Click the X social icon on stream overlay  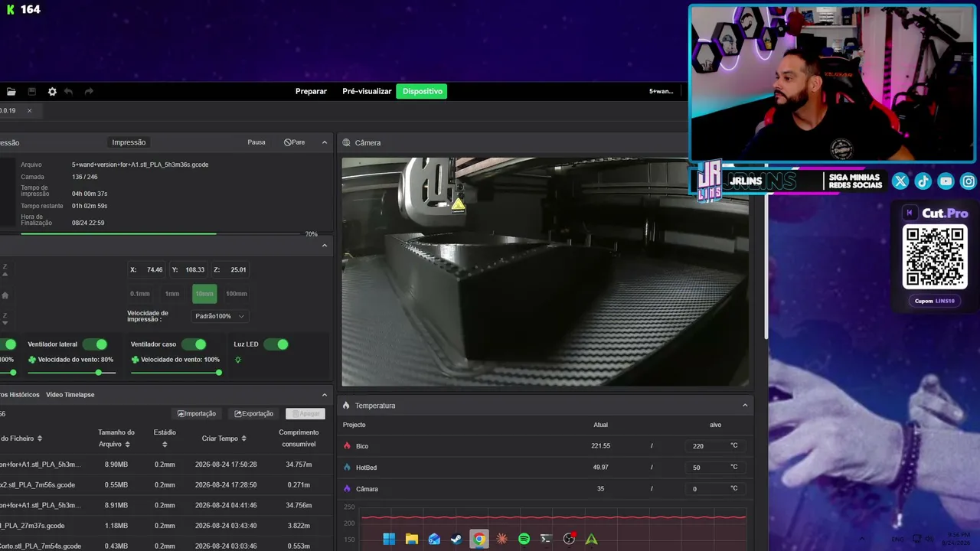pos(900,181)
